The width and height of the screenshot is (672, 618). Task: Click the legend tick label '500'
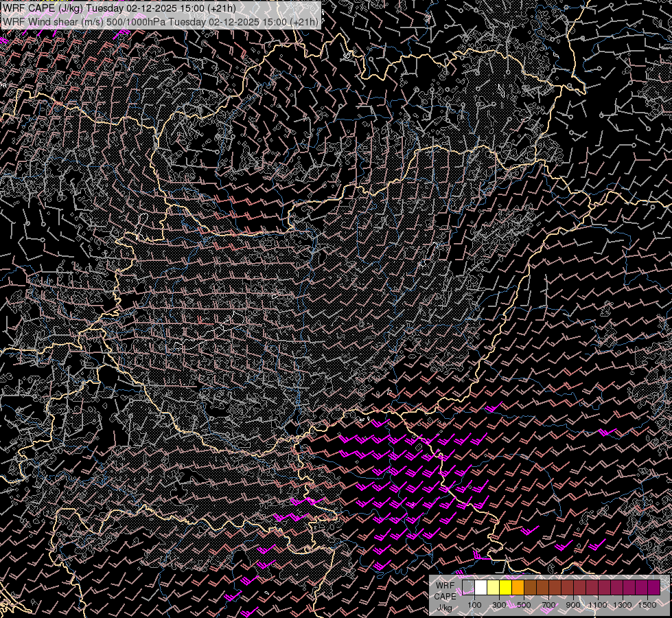click(x=524, y=605)
